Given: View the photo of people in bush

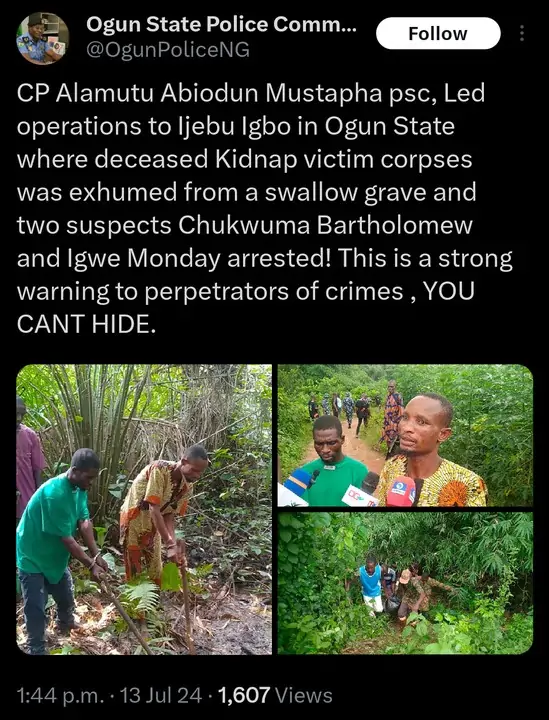Looking at the screenshot, I should coord(405,583).
